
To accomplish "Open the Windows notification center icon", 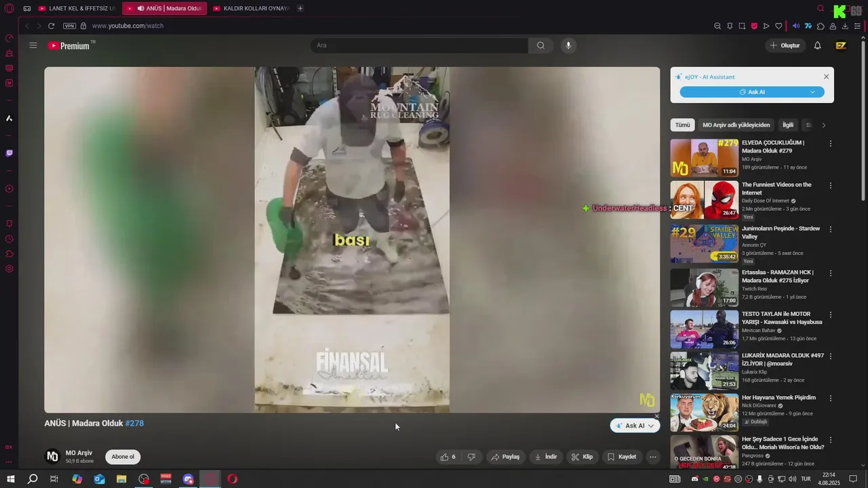I will 853,479.
